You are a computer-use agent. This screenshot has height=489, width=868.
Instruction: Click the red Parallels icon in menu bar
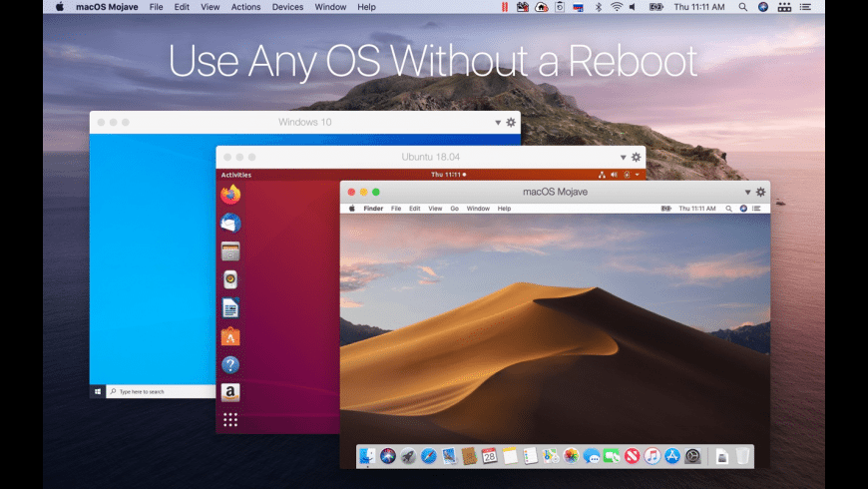pyautogui.click(x=504, y=7)
